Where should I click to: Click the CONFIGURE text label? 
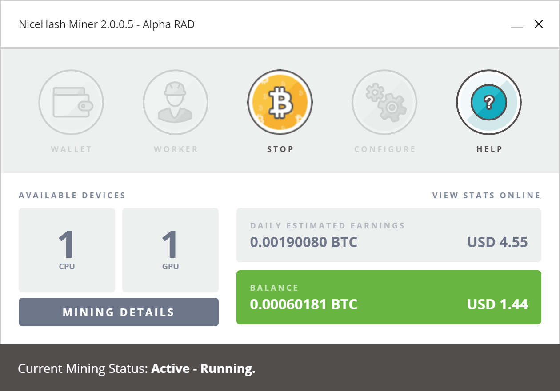coord(385,149)
